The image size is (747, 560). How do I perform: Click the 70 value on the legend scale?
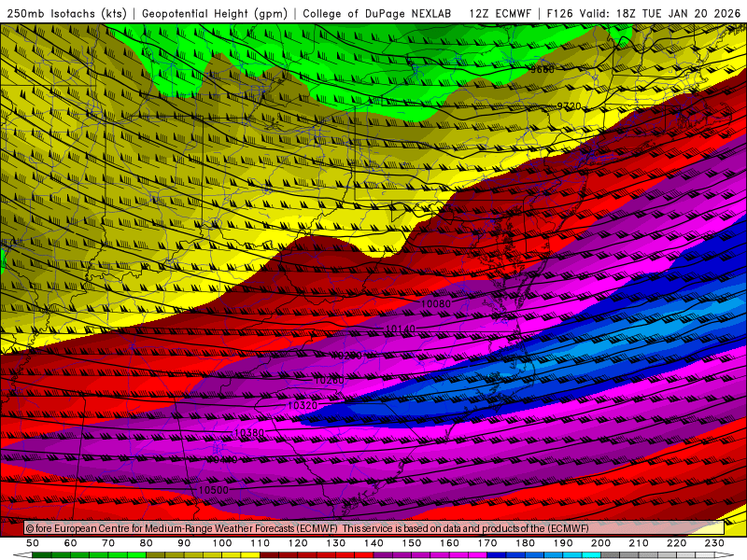108,543
